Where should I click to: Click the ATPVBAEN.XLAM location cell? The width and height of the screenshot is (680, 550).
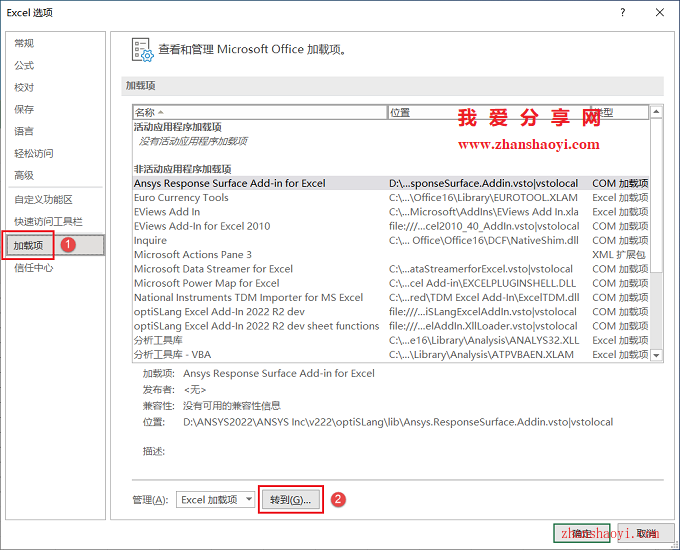pos(481,355)
